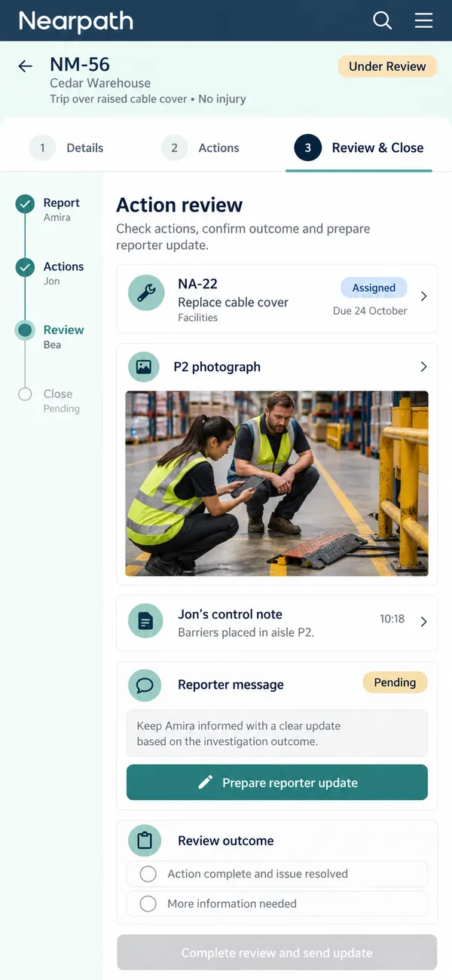Click Barriers placed in aisle P2 text
Screen dimensions: 452x980
coord(246,632)
